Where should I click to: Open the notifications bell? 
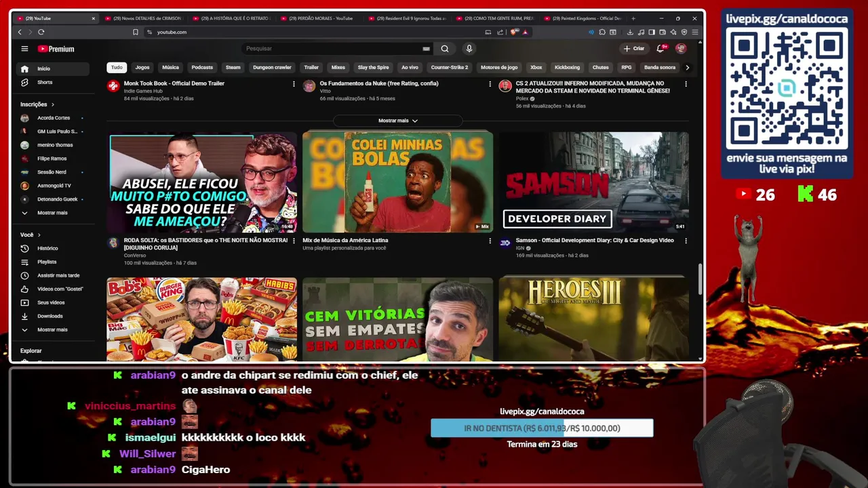(660, 49)
